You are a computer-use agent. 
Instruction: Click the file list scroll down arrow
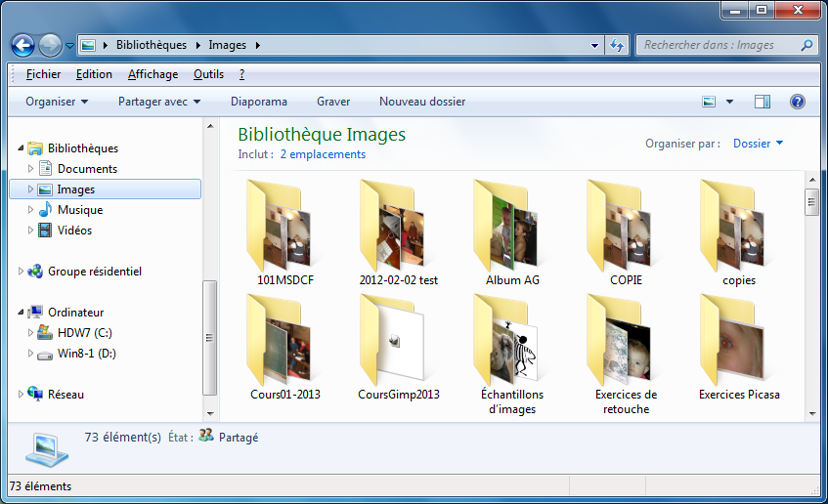[x=812, y=414]
